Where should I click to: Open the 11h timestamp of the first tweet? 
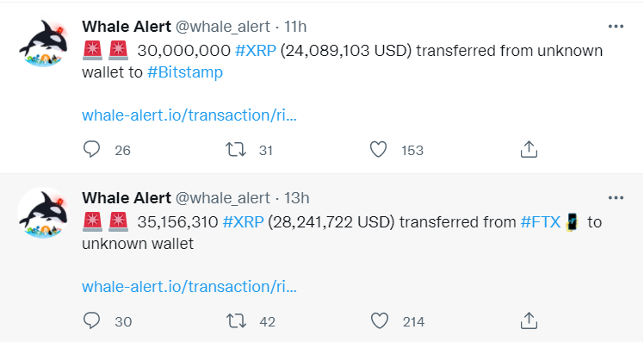tap(295, 27)
